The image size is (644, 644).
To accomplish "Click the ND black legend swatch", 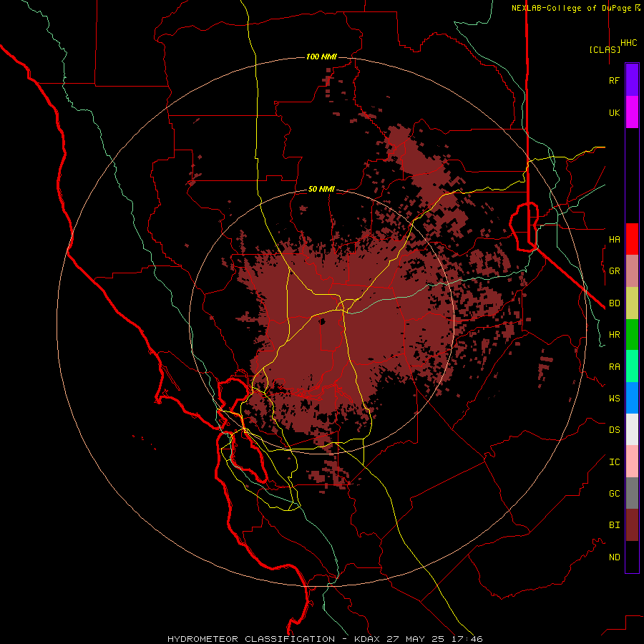I will pyautogui.click(x=632, y=557).
